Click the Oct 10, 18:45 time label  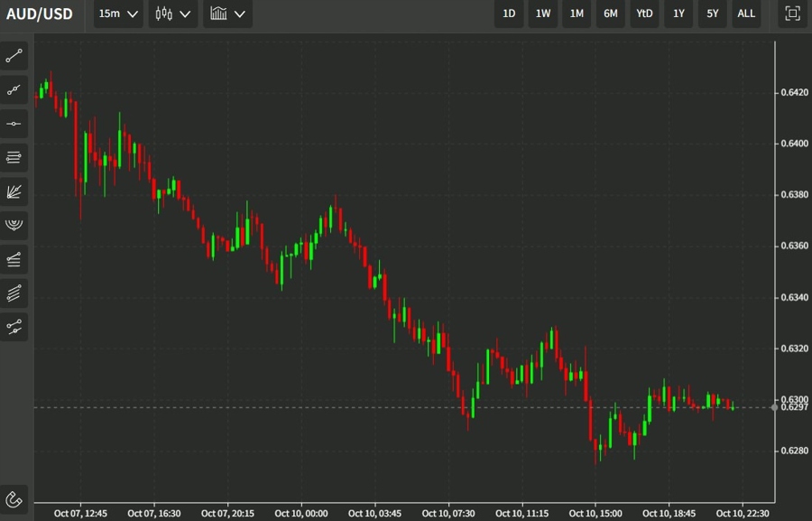(669, 513)
